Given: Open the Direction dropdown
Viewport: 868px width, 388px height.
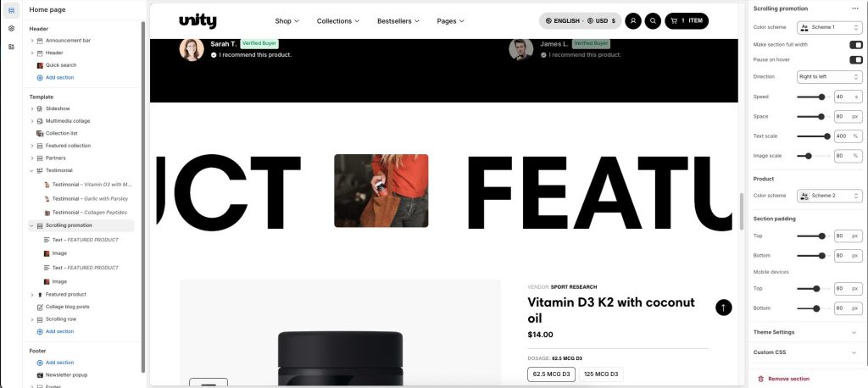Looking at the screenshot, I should (829, 76).
